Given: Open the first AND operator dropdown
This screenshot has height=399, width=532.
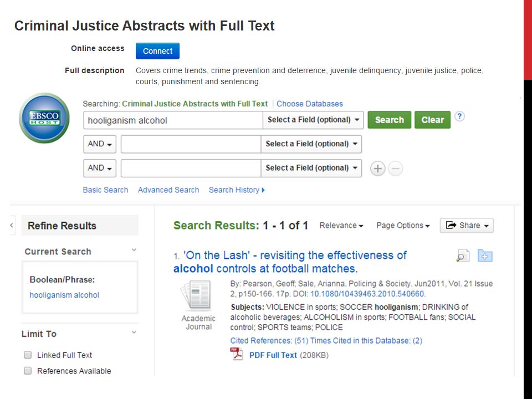Looking at the screenshot, I should click(100, 144).
